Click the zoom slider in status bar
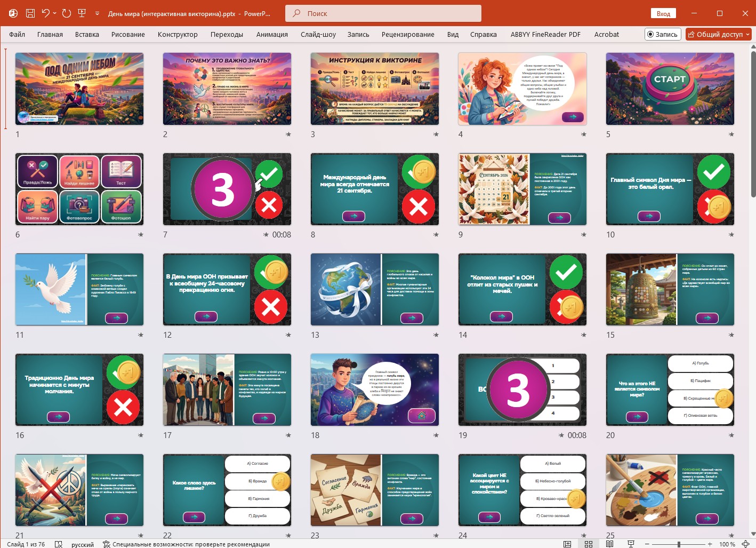The width and height of the screenshot is (756, 548). tap(678, 544)
